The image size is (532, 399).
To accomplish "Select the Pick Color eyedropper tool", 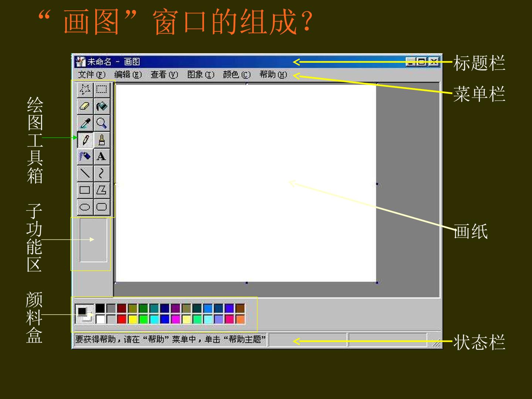I will click(85, 123).
